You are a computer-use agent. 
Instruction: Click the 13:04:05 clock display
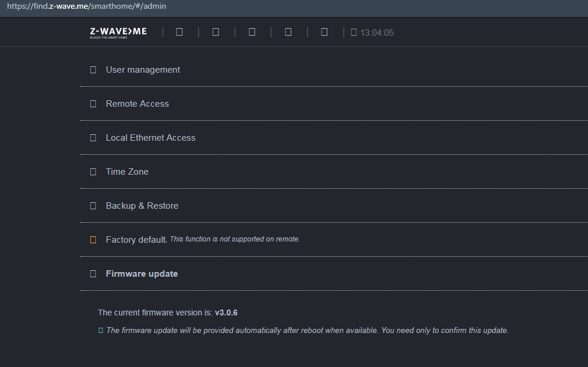377,33
